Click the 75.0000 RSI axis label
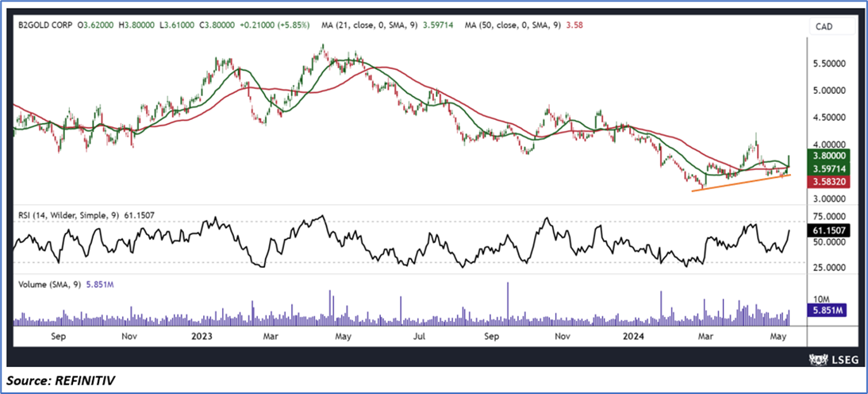This screenshot has width=868, height=394. tap(830, 217)
